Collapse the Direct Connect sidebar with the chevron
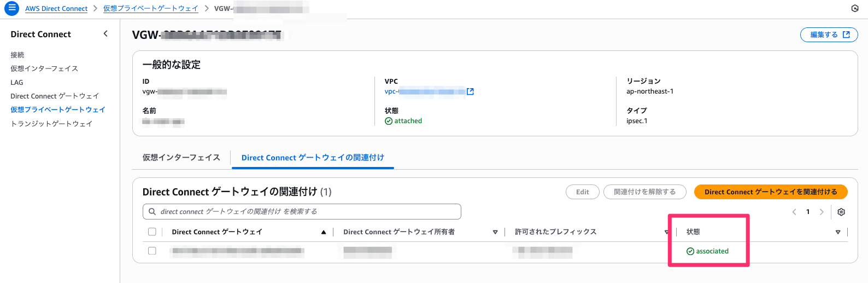The height and width of the screenshot is (283, 868). (105, 34)
